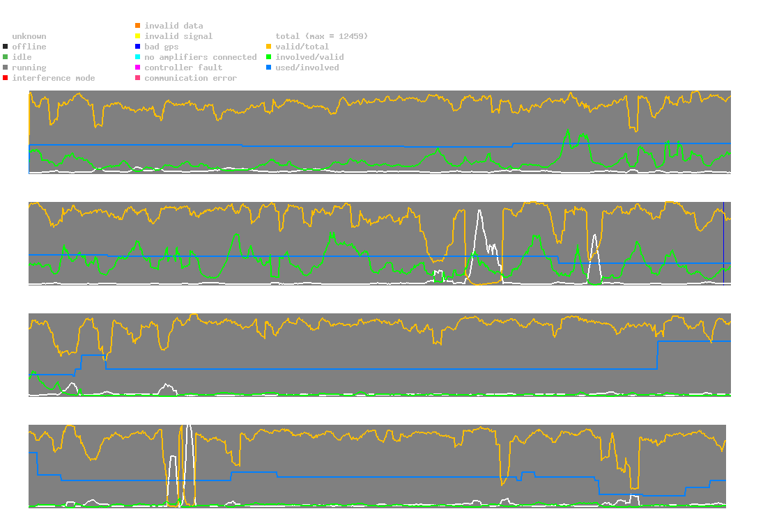Select the valid/total line color swatch
This screenshot has height=532, width=763.
268,47
